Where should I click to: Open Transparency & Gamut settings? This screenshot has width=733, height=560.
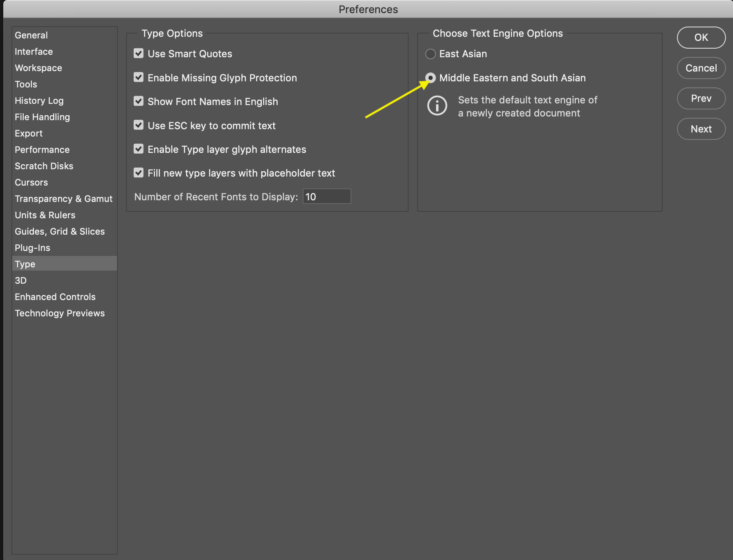pyautogui.click(x=63, y=199)
